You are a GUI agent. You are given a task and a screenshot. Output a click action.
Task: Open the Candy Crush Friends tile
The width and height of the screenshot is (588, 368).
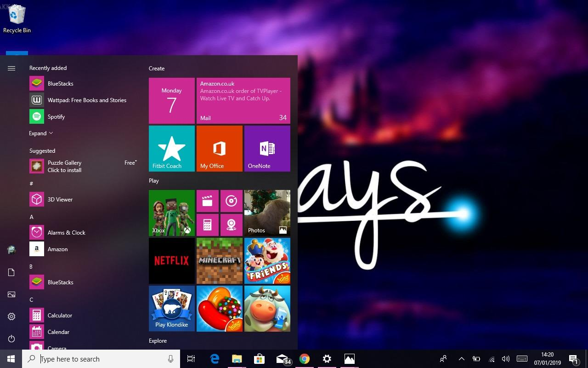(267, 261)
